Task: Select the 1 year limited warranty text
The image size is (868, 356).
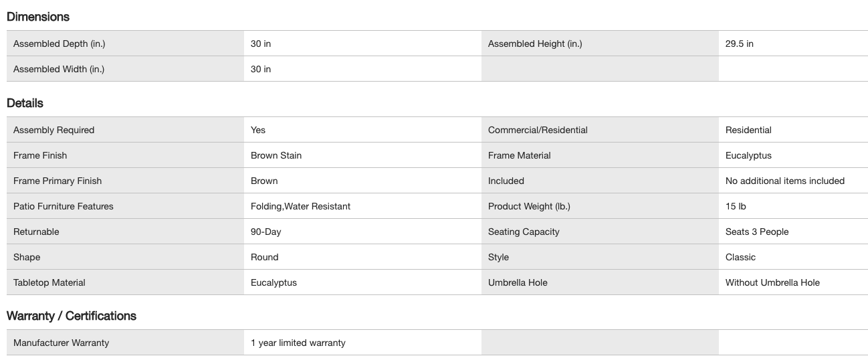Action: (x=298, y=343)
